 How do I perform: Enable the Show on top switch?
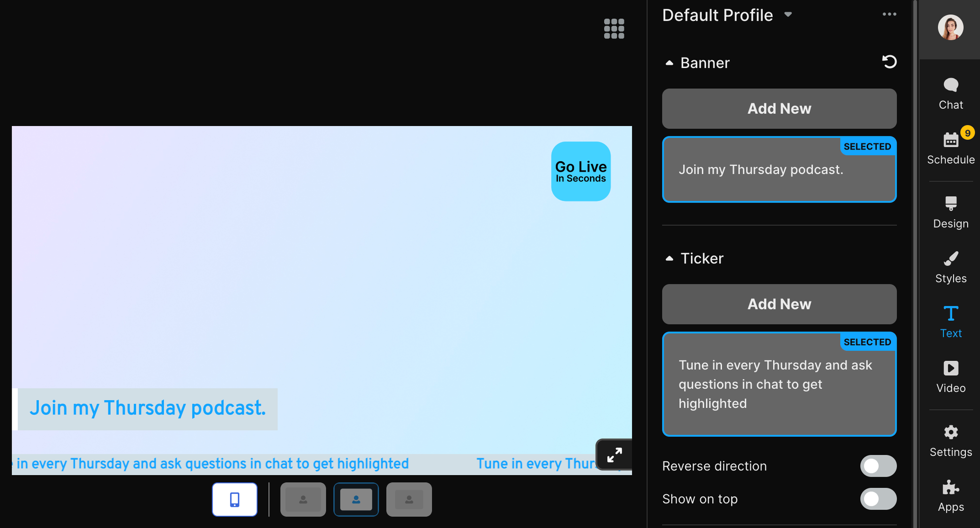878,499
